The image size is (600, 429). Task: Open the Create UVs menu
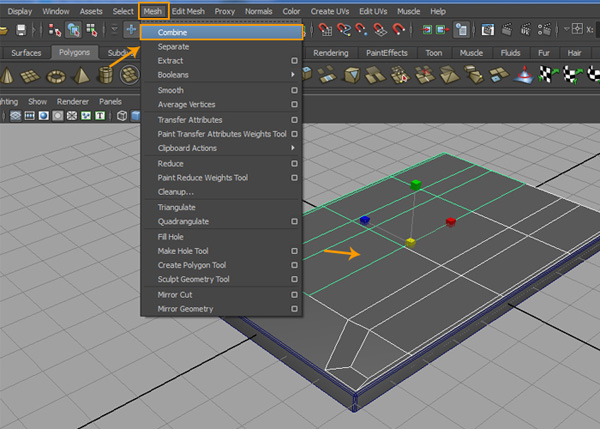point(329,11)
